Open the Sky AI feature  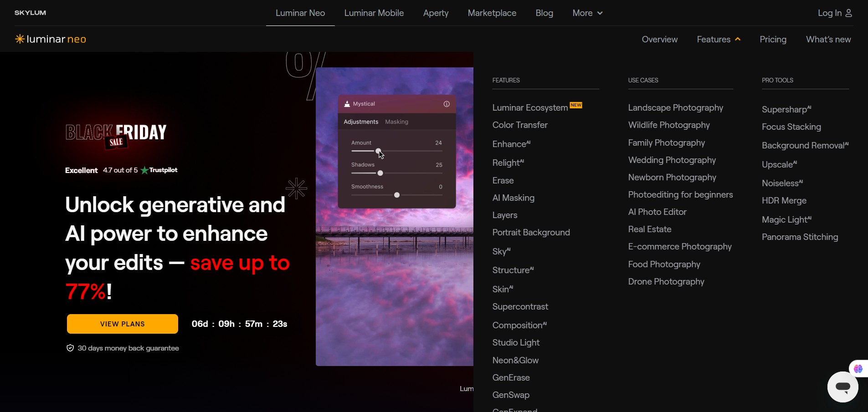[x=502, y=251]
